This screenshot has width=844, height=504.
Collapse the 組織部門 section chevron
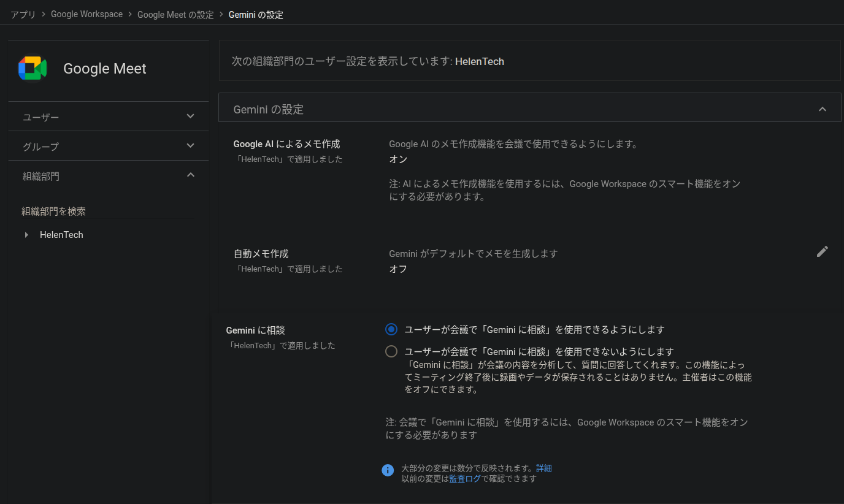(191, 175)
